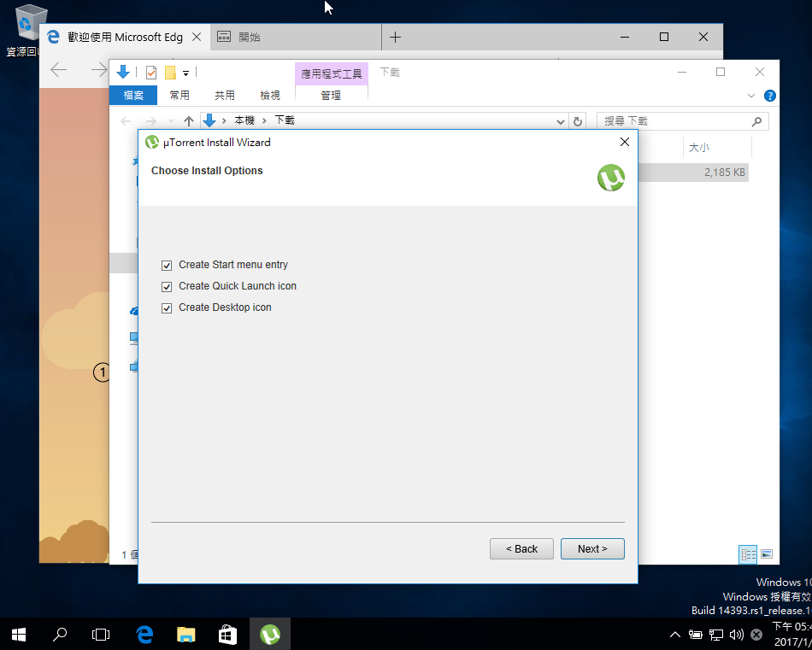The height and width of the screenshot is (650, 812).
Task: Switch to 檢視 ribbon tab
Action: [x=270, y=96]
